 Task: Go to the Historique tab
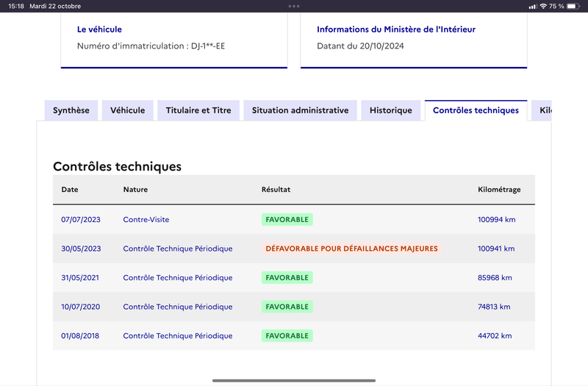tap(391, 110)
